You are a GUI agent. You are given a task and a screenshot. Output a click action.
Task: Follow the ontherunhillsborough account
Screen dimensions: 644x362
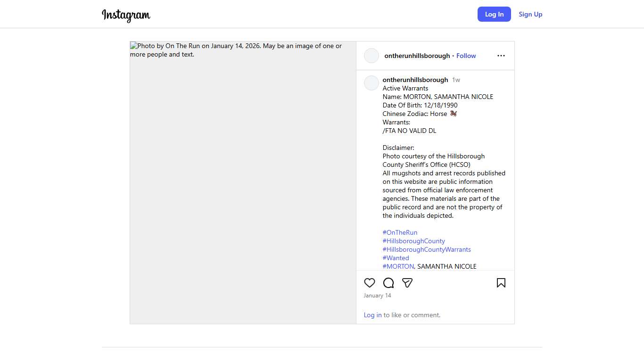click(466, 56)
